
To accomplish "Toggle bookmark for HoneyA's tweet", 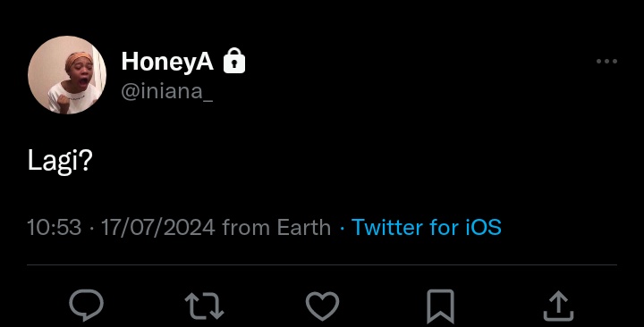I will tap(440, 306).
